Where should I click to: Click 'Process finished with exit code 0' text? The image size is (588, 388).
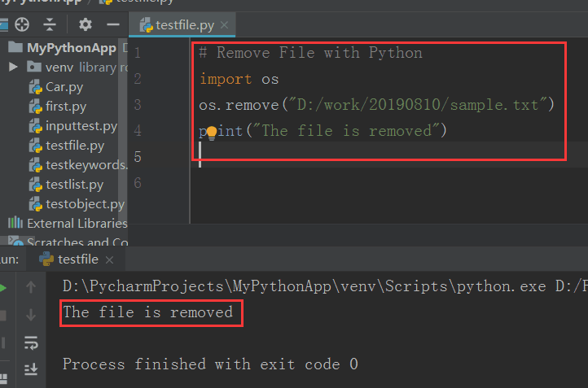pos(210,364)
